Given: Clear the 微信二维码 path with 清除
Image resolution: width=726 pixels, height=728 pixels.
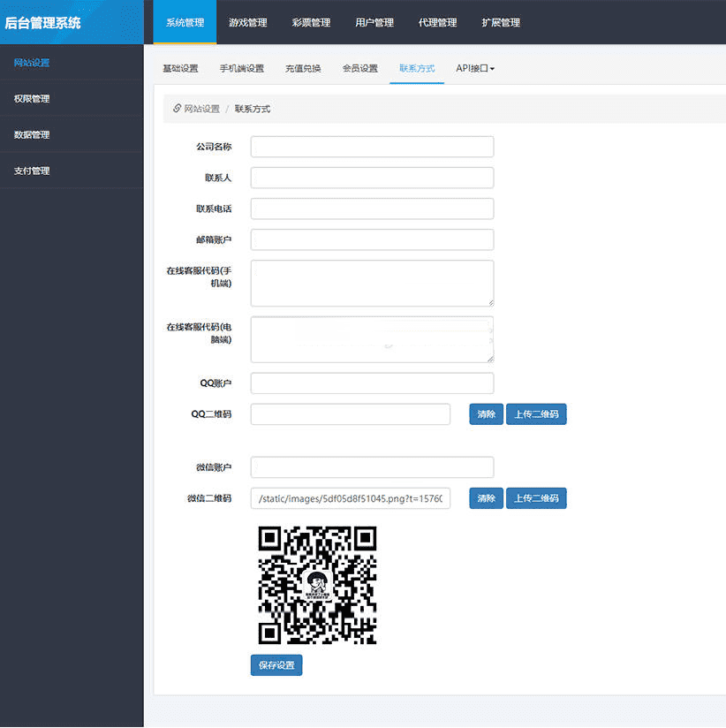Looking at the screenshot, I should pyautogui.click(x=486, y=498).
